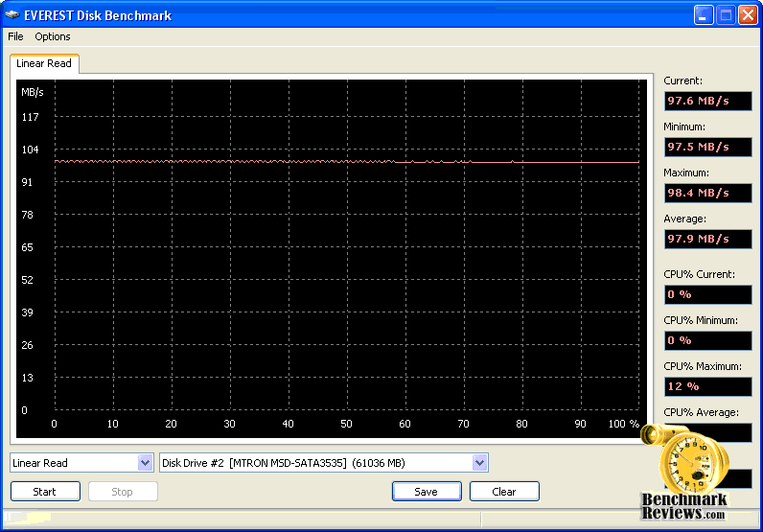The image size is (763, 532).
Task: Click the EVEREST Disk Benchmark title text
Action: pos(98,15)
